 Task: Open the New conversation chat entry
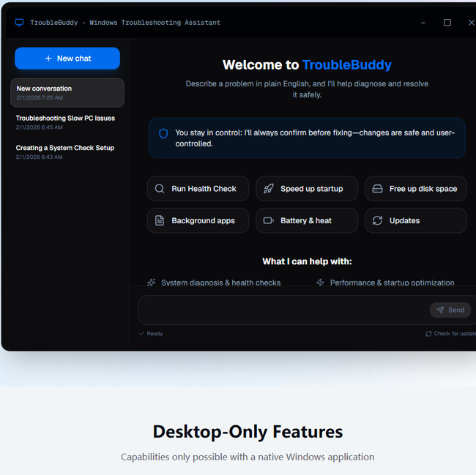click(x=67, y=92)
